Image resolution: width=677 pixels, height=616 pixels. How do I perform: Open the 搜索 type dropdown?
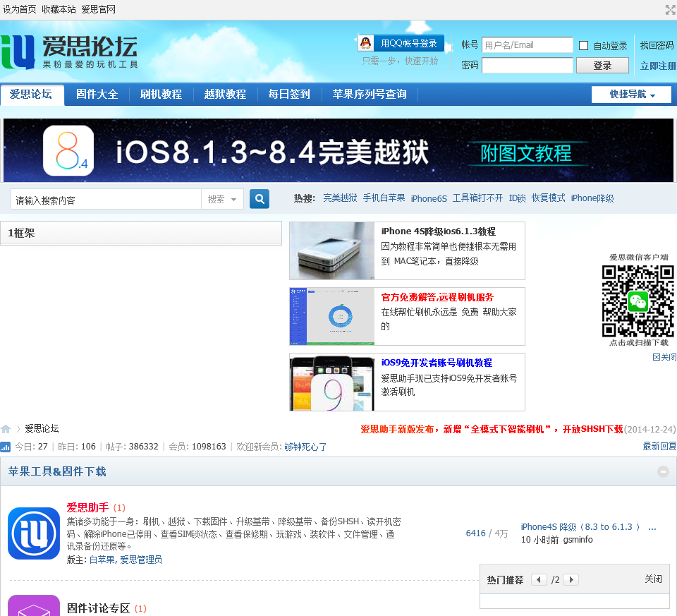[222, 199]
